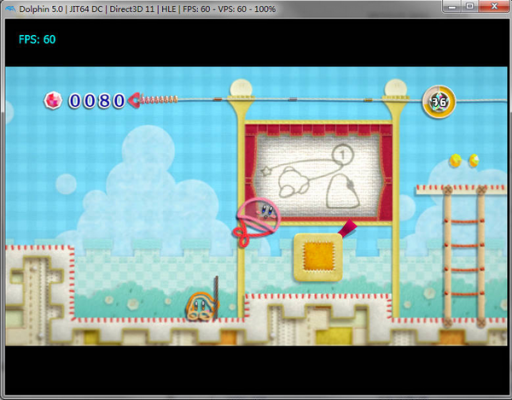512x400 pixels.
Task: Click the cyan FPS: 60 overlay text
Action: tap(37, 40)
